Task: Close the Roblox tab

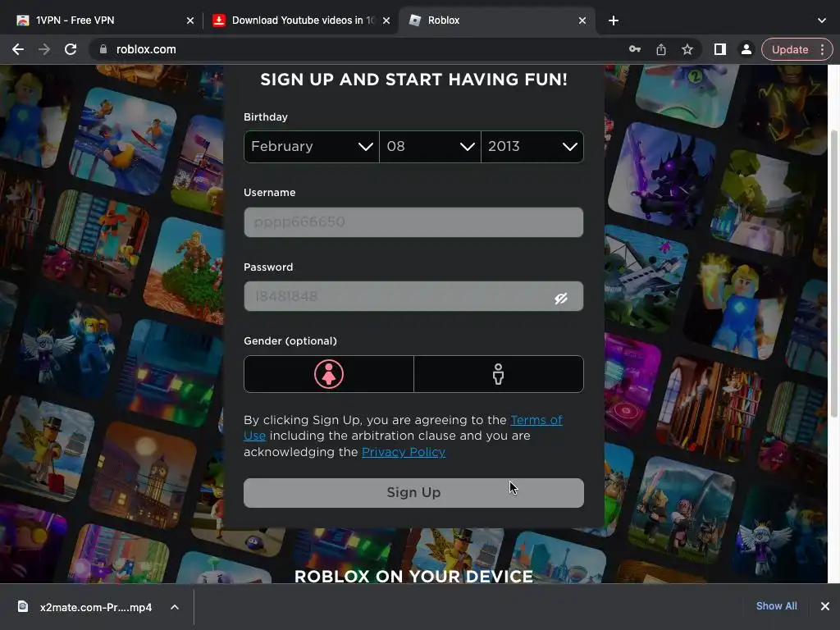Action: coord(582,21)
